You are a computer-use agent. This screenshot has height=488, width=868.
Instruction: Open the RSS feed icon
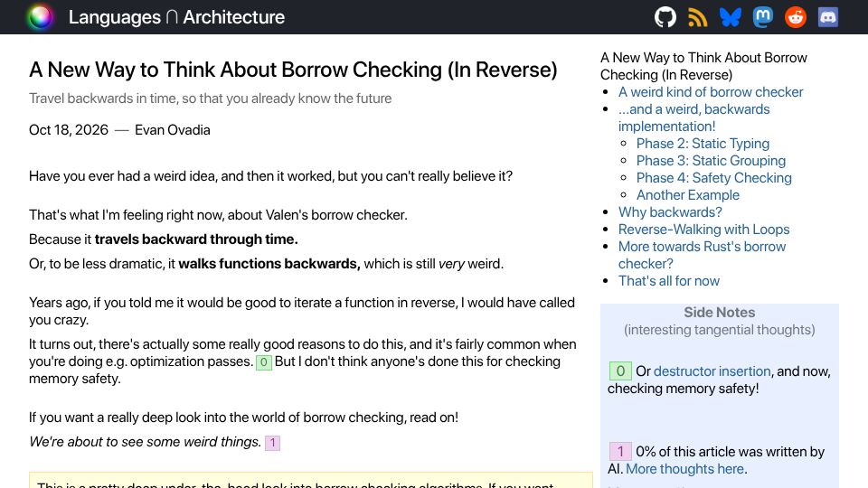[697, 17]
